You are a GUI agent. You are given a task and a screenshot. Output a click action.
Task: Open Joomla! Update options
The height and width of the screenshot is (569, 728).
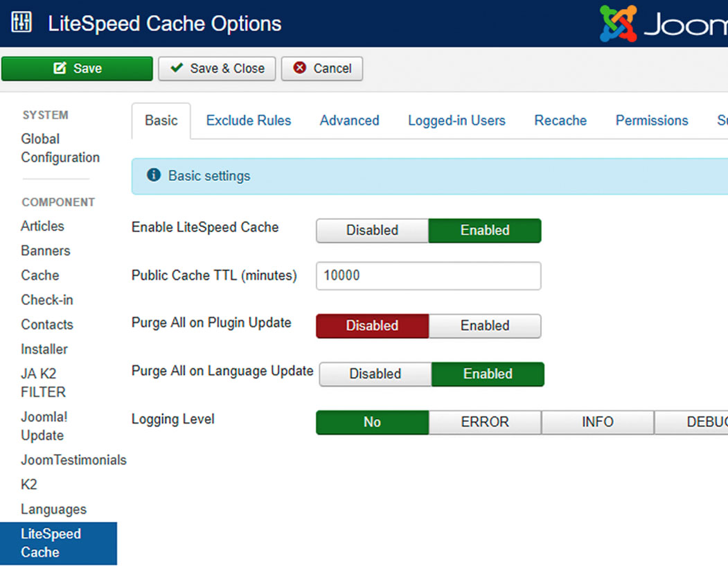(x=44, y=426)
